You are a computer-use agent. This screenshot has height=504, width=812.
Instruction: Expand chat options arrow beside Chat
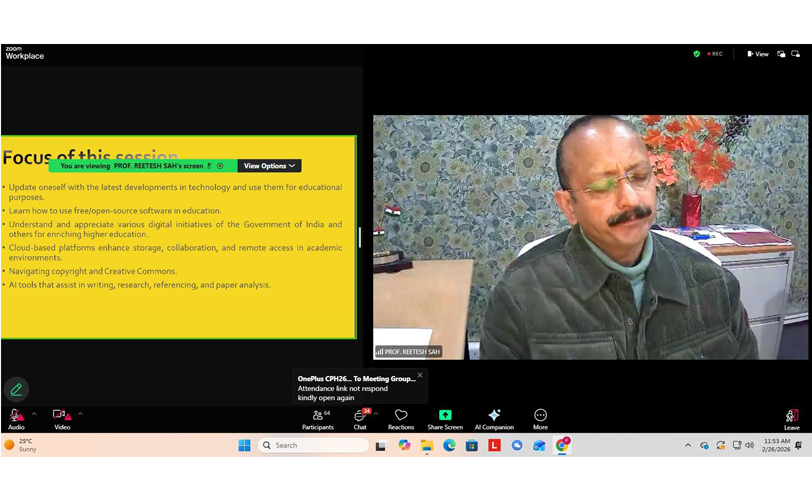(x=376, y=414)
